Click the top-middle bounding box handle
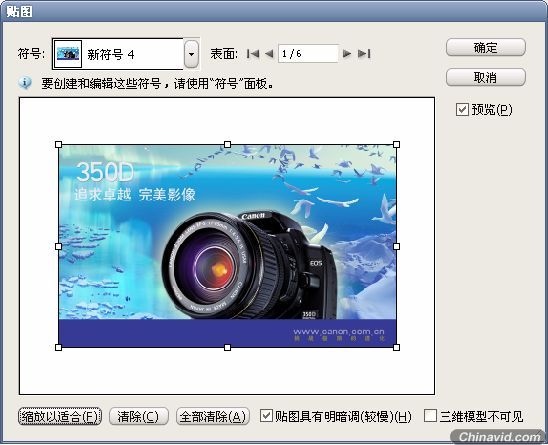Image resolution: width=548 pixels, height=445 pixels. 228,144
